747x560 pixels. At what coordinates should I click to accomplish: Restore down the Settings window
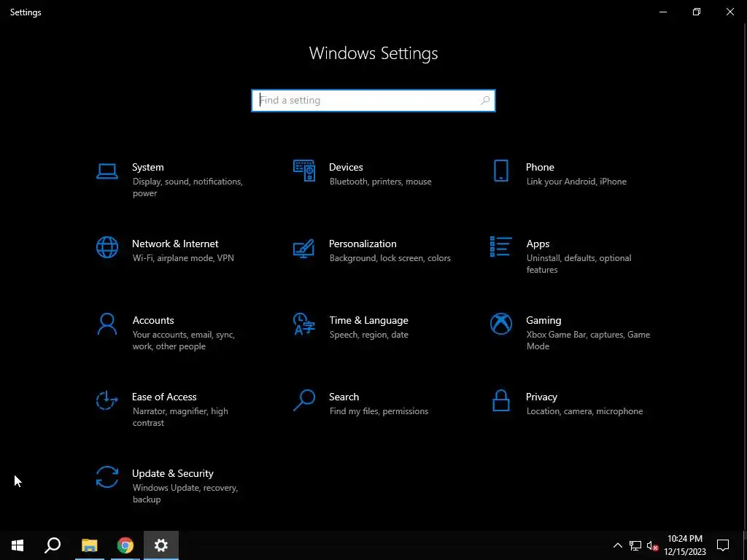pos(697,12)
